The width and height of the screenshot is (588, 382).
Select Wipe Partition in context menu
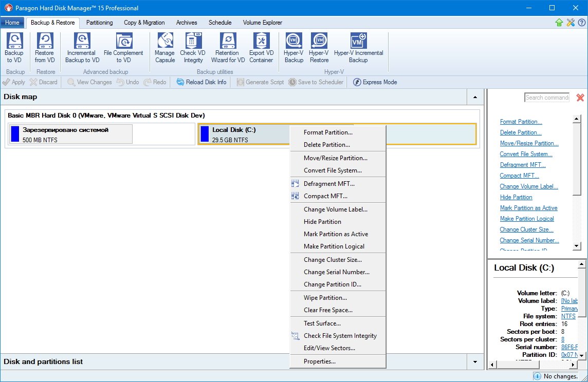[x=325, y=298]
